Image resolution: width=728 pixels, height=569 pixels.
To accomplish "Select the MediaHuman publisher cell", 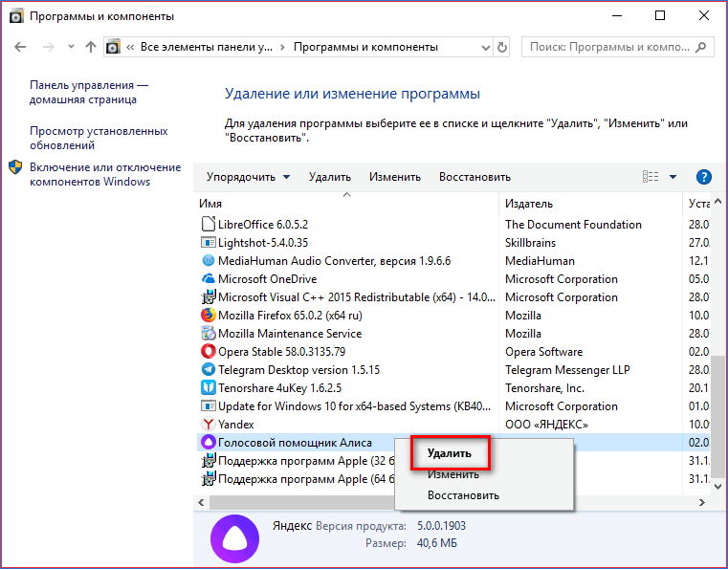I will point(540,261).
